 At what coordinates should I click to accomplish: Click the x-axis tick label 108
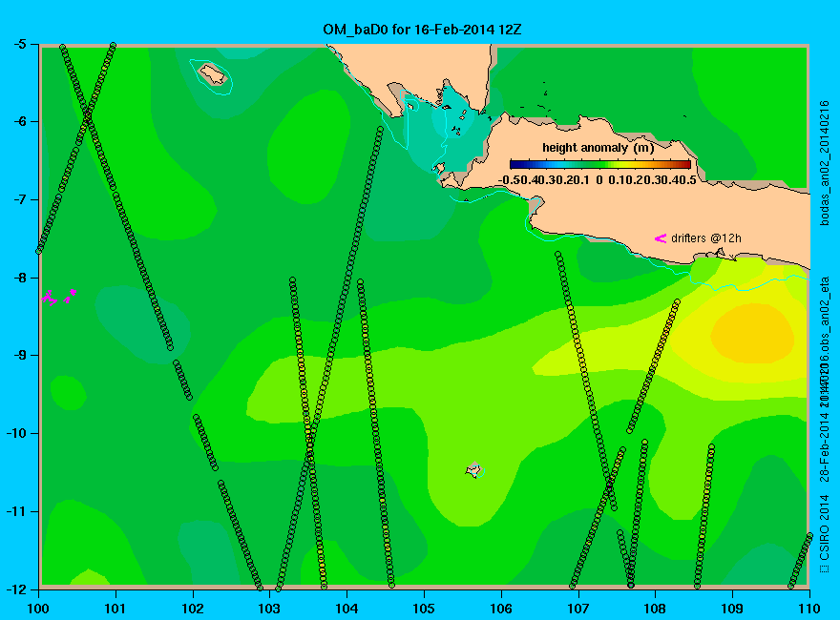(655, 609)
